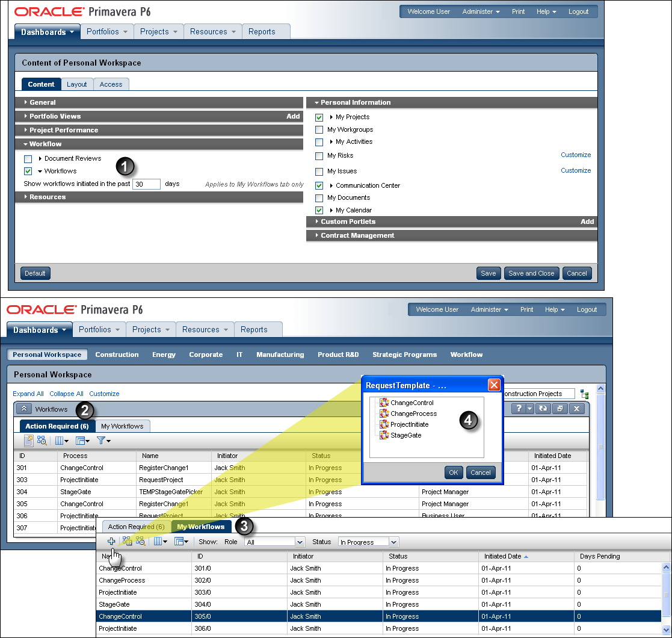Image resolution: width=672 pixels, height=638 pixels.
Task: Click the Workflows portlet maximize icon
Action: [x=559, y=409]
